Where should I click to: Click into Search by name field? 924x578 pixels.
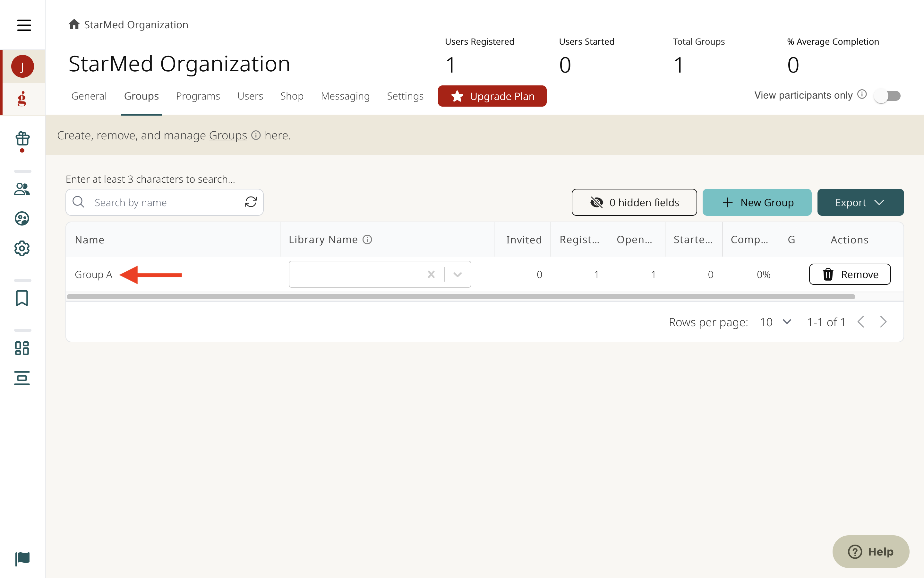click(164, 202)
